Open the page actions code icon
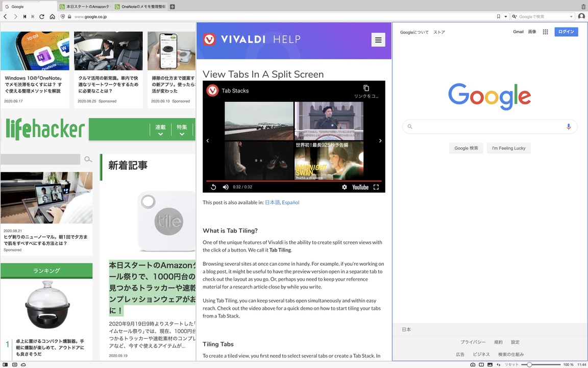Screen dimensions: 588x368 pos(498,364)
